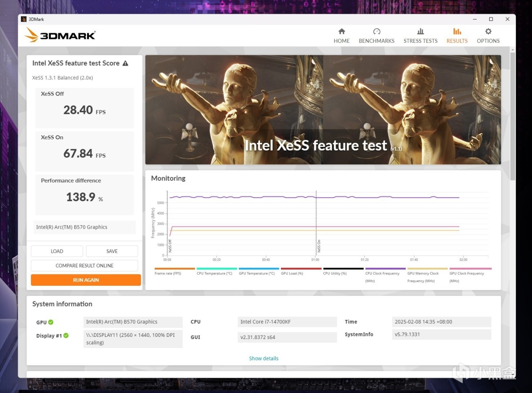
Task: Toggle CPU Utility (%) legend swatch
Action: point(343,269)
